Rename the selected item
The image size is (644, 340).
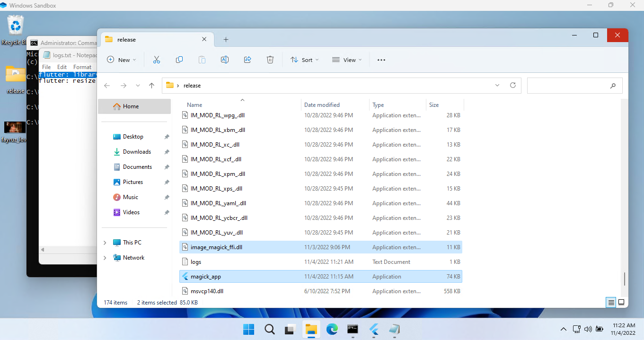[225, 60]
